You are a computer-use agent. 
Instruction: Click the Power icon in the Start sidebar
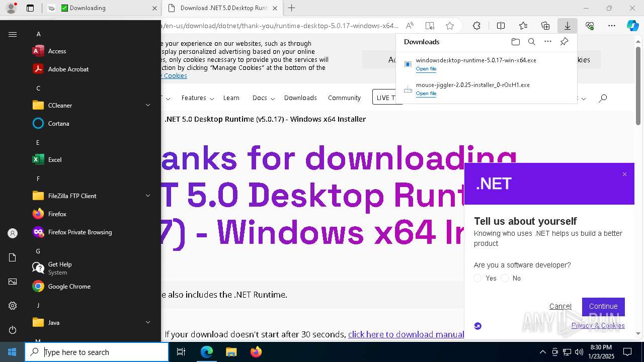click(13, 330)
